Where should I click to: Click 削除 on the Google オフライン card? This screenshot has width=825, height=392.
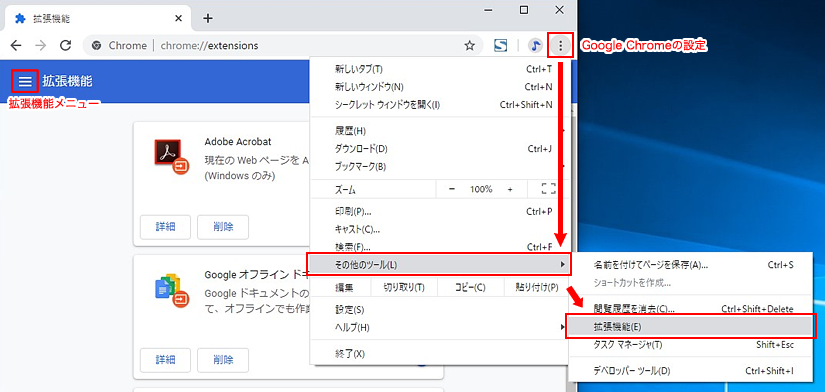[x=223, y=360]
